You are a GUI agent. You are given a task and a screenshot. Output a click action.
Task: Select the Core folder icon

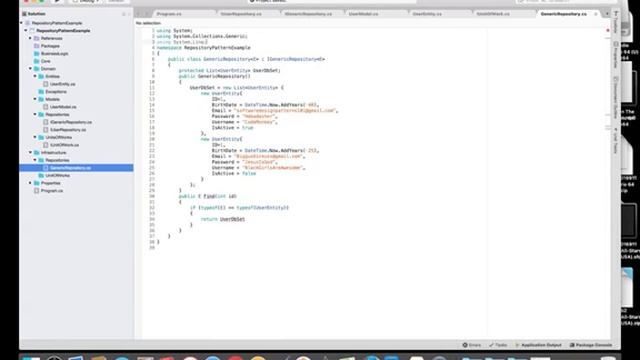[37, 61]
